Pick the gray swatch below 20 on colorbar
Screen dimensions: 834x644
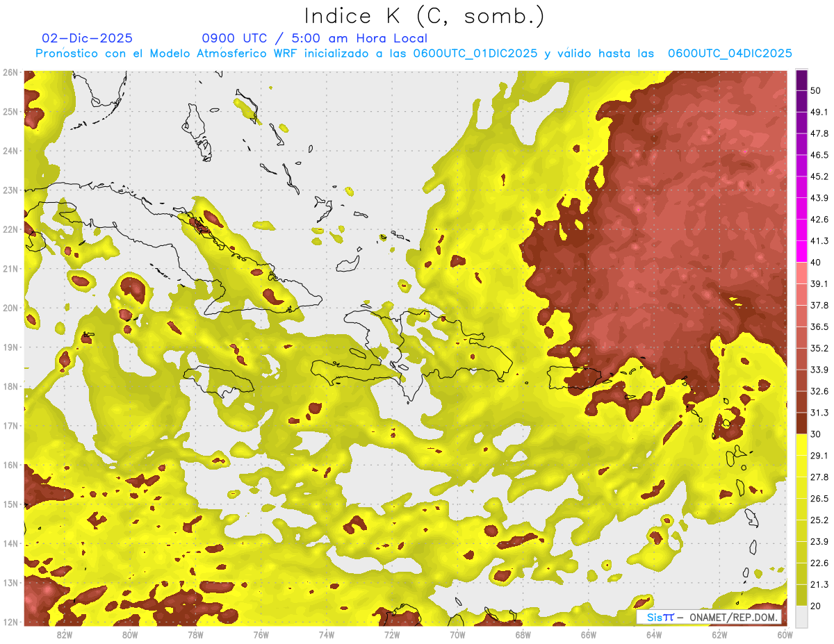pos(801,616)
